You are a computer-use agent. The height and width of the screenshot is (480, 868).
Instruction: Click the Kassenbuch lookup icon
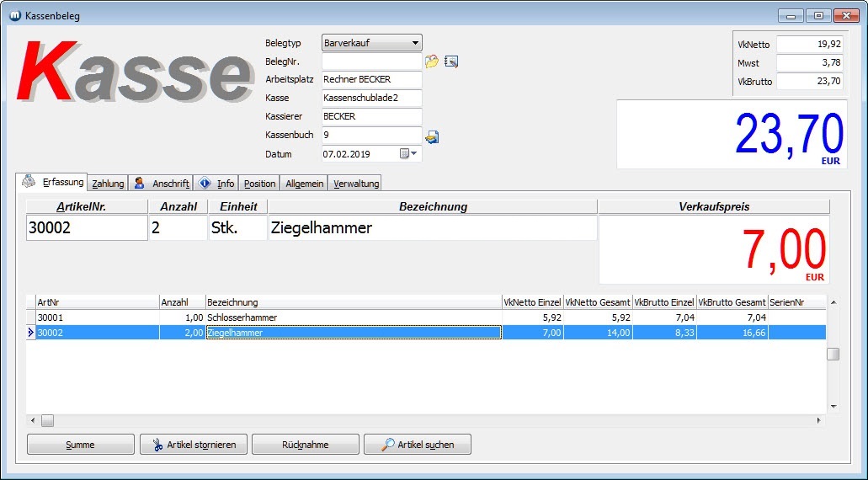[432, 136]
